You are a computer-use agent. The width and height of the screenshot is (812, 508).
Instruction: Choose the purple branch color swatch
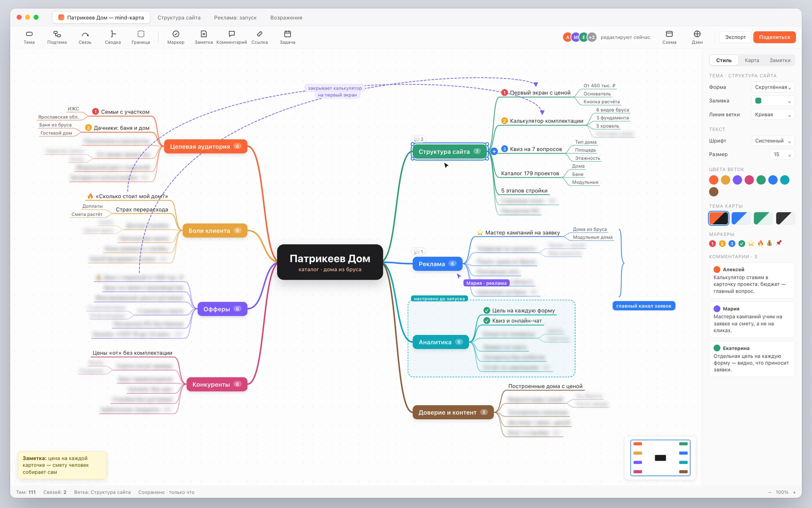[737, 180]
